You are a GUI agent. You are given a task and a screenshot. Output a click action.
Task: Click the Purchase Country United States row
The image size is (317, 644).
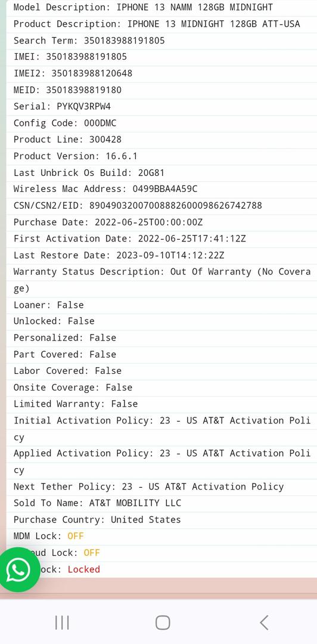pos(162,519)
